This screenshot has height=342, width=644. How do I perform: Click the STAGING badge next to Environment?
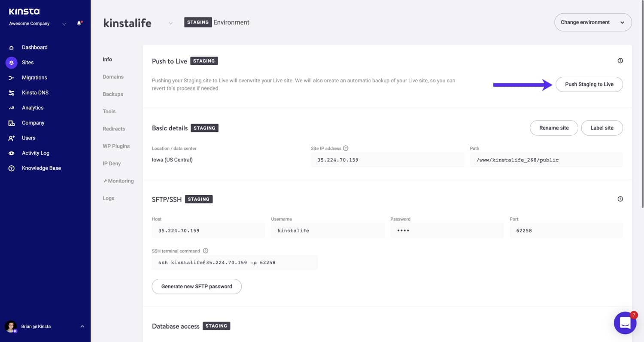click(198, 22)
